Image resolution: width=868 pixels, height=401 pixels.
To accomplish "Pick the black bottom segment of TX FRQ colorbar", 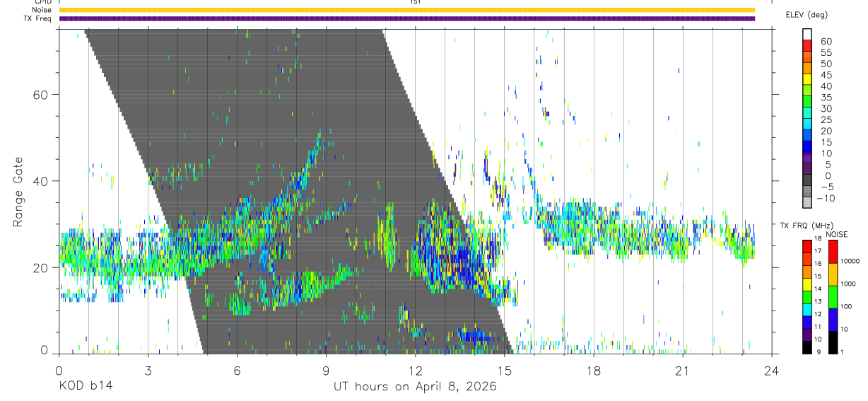I will pos(807,347).
